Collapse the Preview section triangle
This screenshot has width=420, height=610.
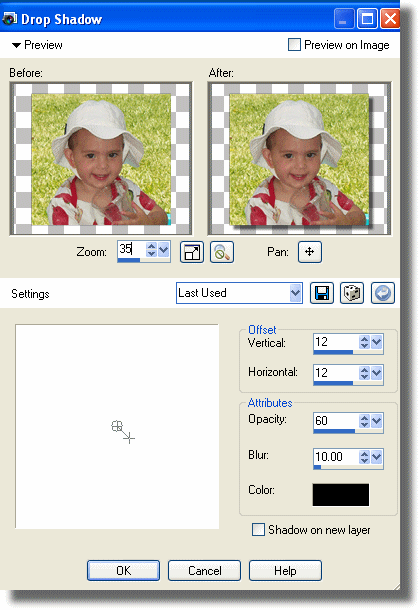[x=16, y=45]
